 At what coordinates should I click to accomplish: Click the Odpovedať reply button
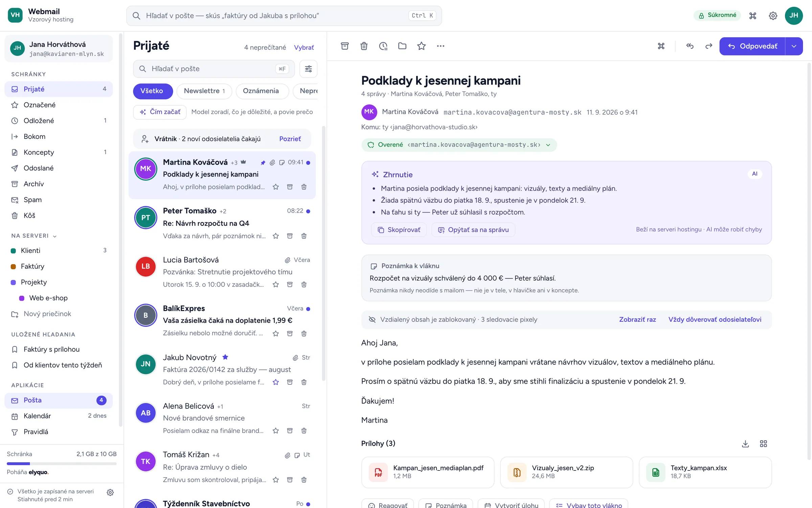point(752,46)
